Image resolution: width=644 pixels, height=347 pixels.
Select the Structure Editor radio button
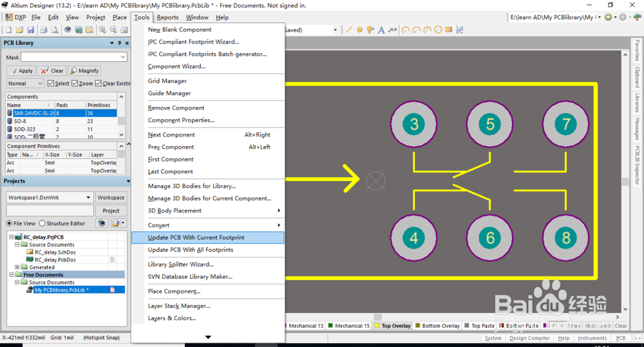(x=42, y=223)
